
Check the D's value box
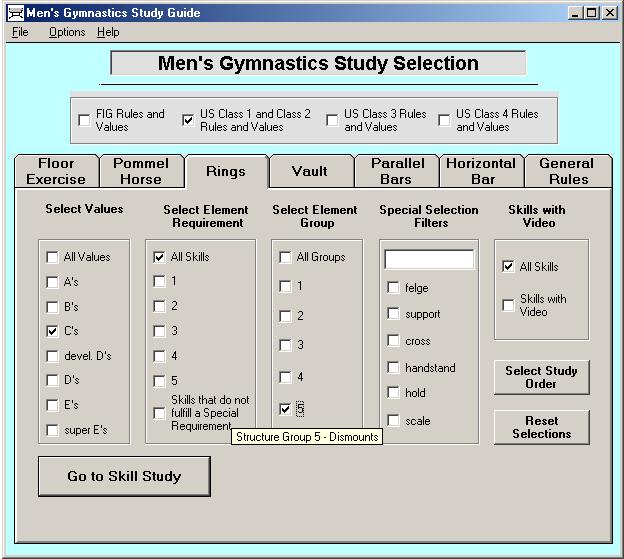(52, 380)
